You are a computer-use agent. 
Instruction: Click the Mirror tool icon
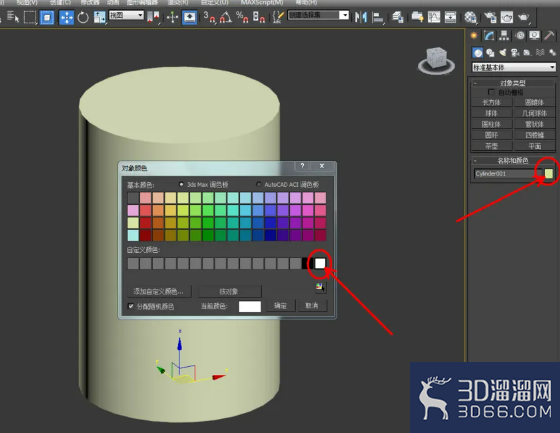pos(361,17)
